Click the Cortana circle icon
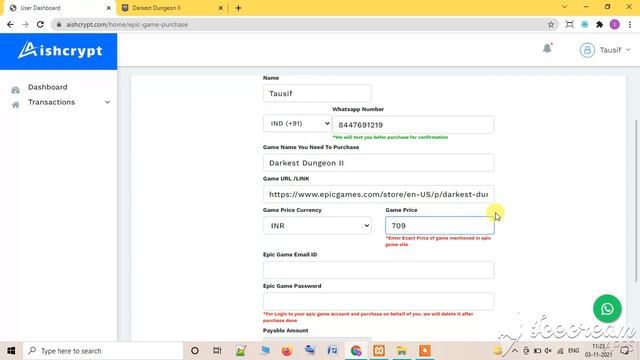Viewport: 640px width, 360px height. tap(195, 351)
